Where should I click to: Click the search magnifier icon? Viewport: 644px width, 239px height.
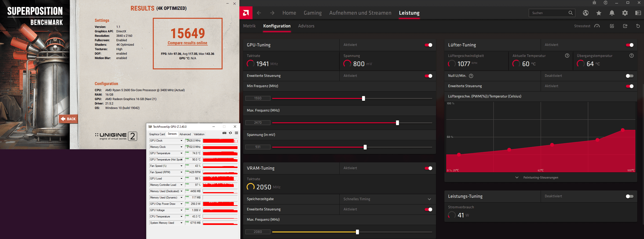tap(571, 13)
